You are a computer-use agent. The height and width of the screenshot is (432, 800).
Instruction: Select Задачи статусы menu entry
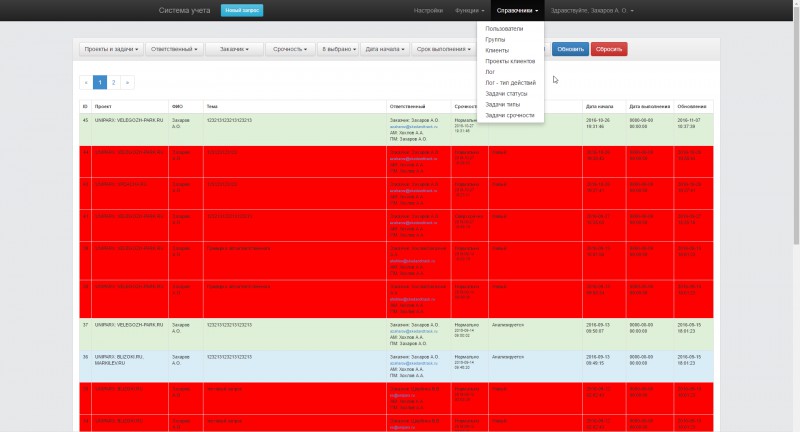pyautogui.click(x=506, y=93)
